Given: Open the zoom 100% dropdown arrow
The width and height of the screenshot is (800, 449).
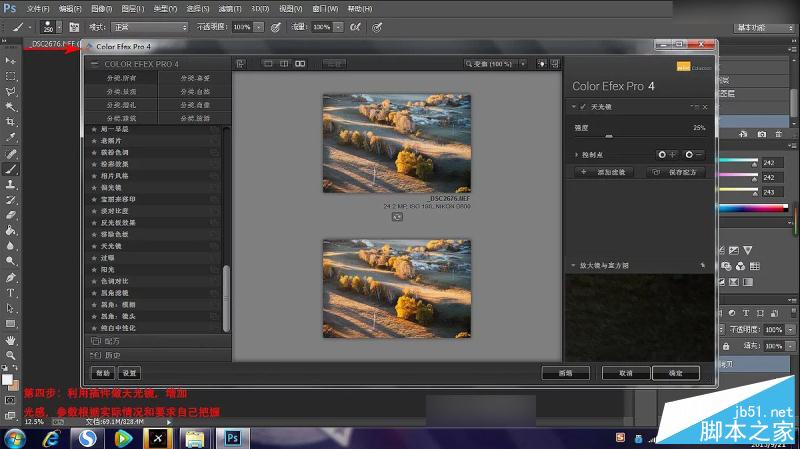Looking at the screenshot, I should pos(523,64).
